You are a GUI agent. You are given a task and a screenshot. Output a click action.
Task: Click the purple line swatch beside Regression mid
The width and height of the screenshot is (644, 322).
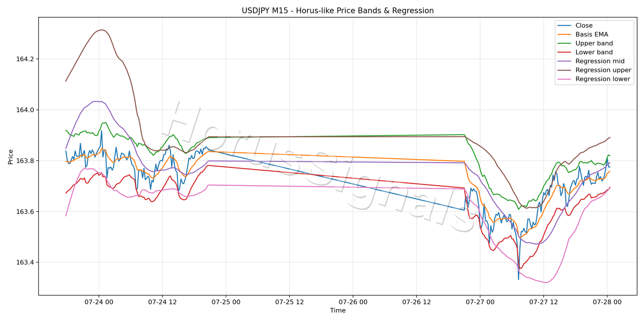[564, 61]
